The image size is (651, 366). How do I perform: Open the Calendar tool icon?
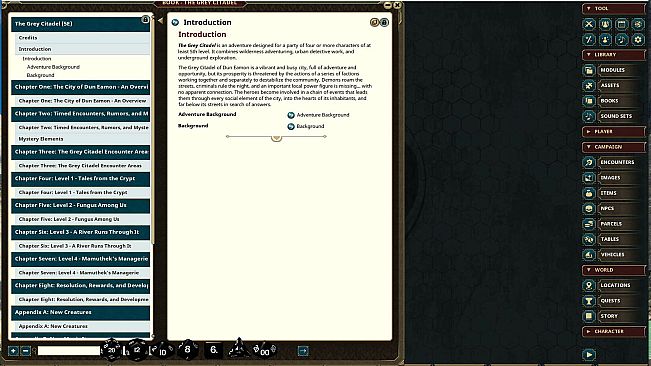(622, 24)
